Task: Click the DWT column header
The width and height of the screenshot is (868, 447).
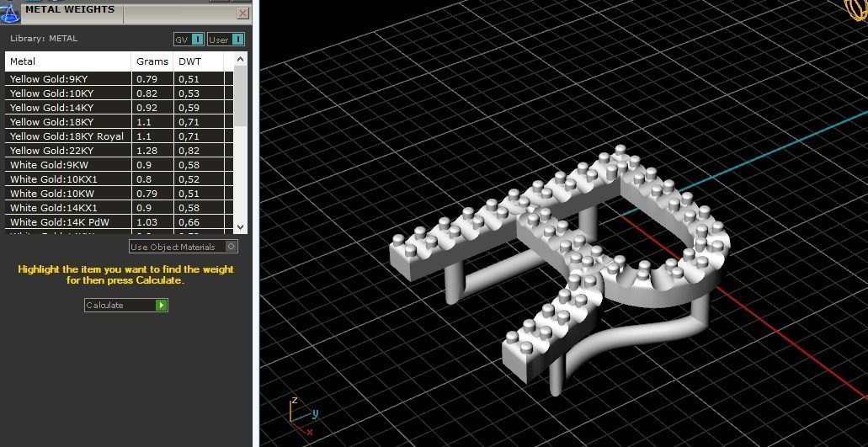Action: [x=198, y=61]
